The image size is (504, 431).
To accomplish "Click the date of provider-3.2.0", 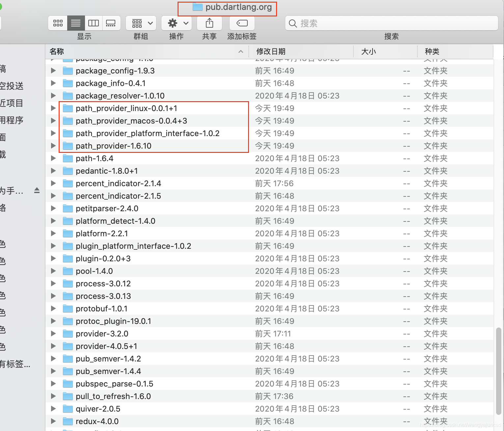I will (273, 334).
